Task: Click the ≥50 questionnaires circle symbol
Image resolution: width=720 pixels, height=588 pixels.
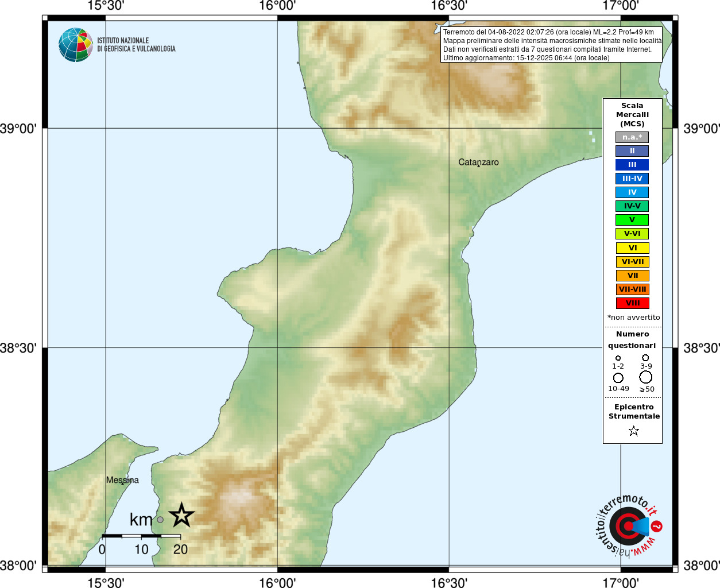Action: 646,377
